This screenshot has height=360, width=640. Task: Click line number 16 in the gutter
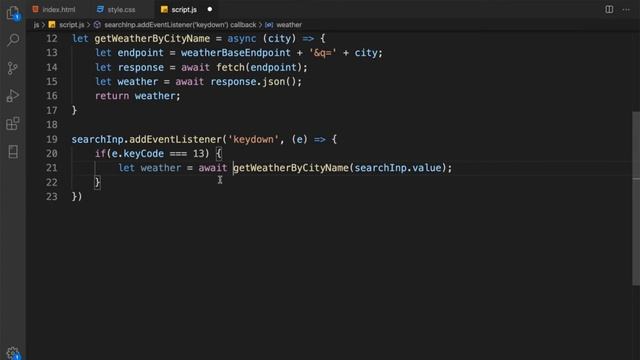point(52,96)
